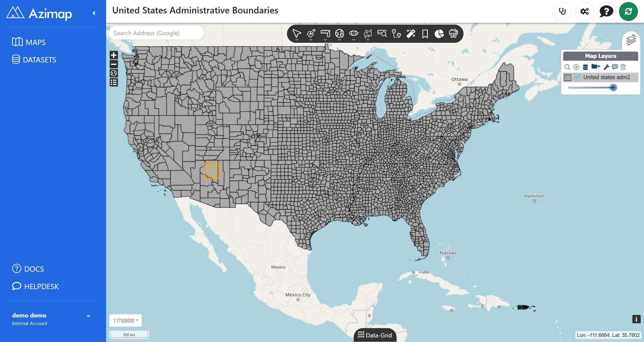Open the DATASETS menu item
Viewport: 644px width, 342px height.
(34, 60)
